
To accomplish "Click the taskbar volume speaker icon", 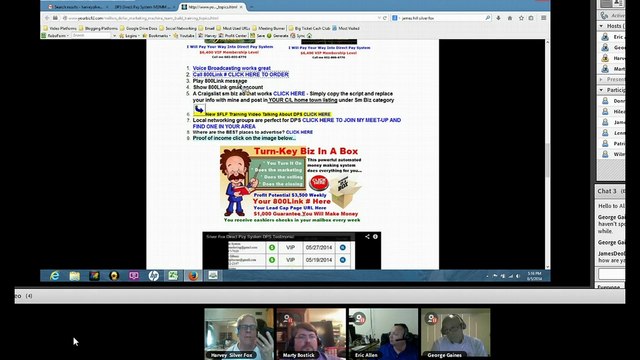I will [x=518, y=276].
